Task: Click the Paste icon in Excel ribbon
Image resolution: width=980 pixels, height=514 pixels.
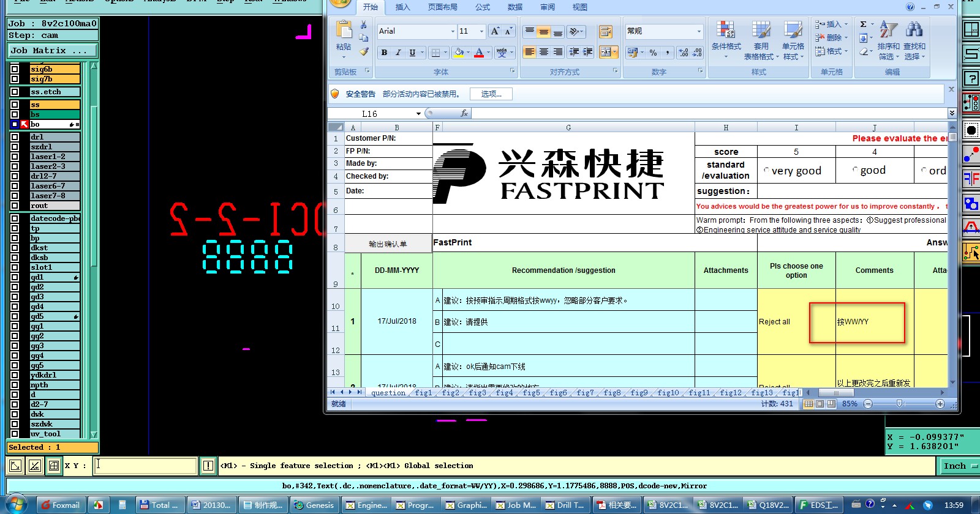Action: [x=344, y=31]
